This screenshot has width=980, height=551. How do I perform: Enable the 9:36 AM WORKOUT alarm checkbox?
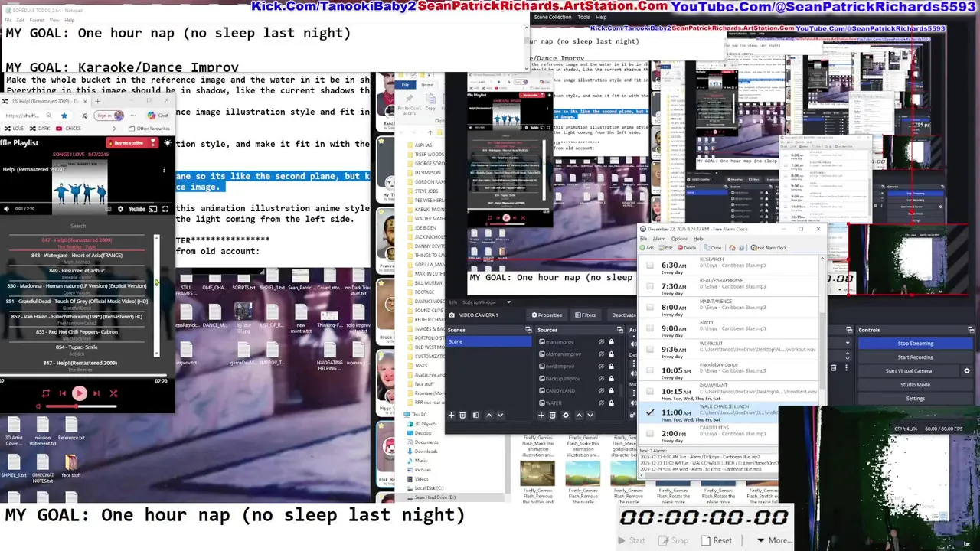click(650, 350)
